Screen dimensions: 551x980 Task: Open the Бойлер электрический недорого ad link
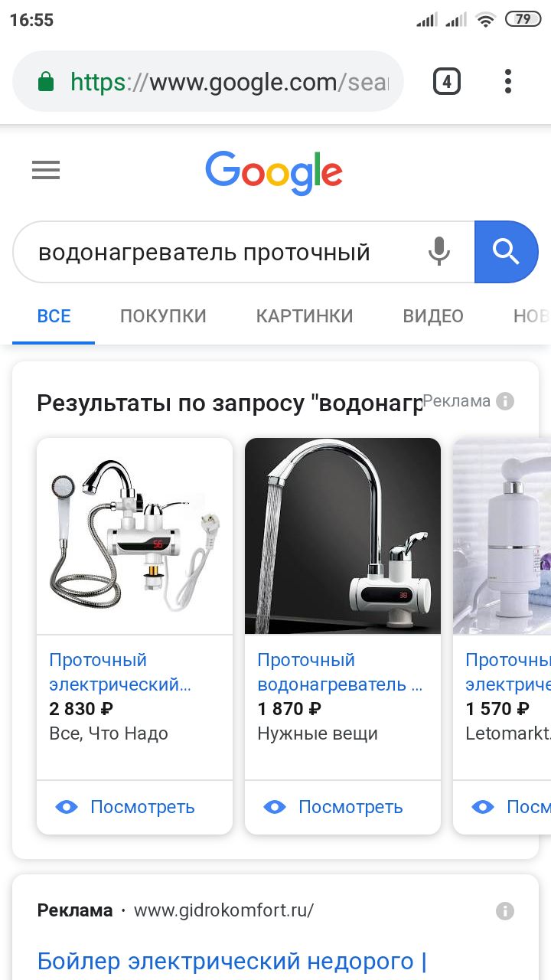(x=232, y=960)
